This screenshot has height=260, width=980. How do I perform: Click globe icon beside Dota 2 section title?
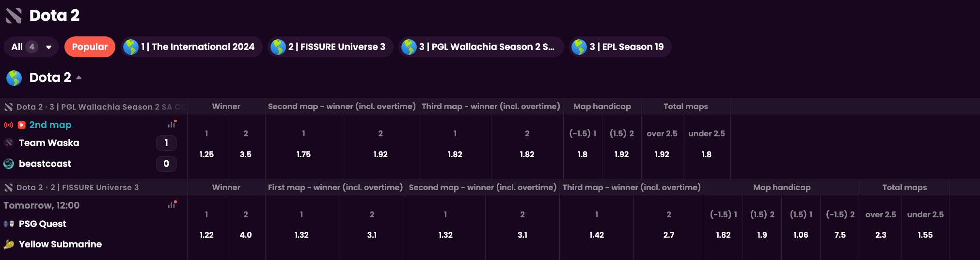14,78
